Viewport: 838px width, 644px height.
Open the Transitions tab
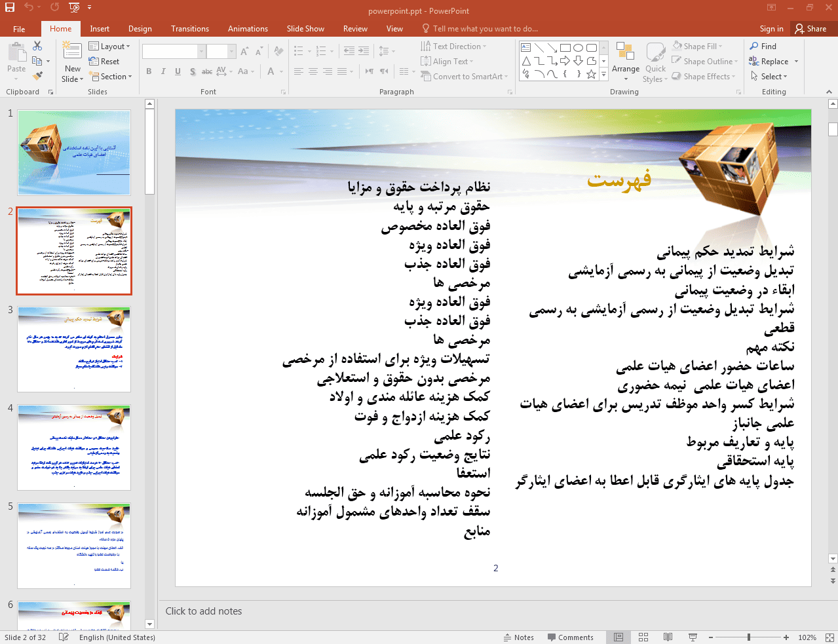[190, 29]
